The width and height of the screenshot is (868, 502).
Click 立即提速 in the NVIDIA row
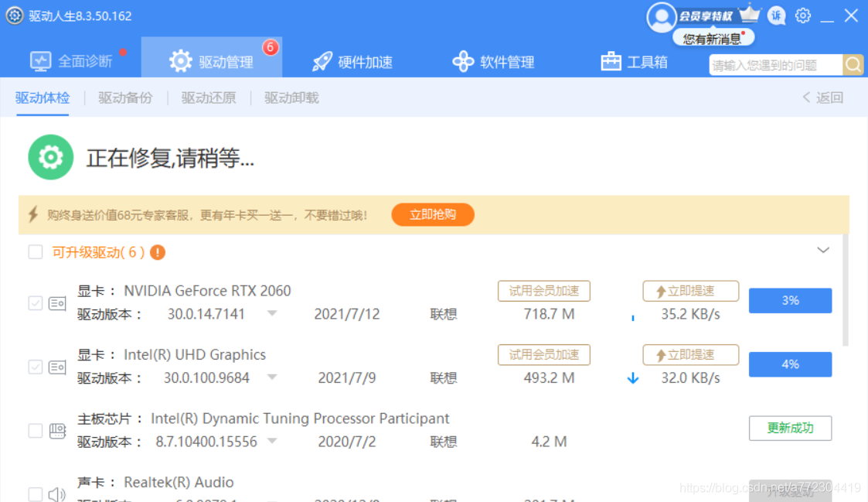(x=690, y=291)
